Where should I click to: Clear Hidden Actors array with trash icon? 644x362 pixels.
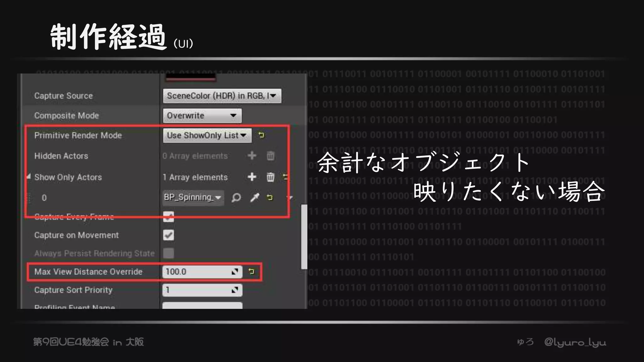pyautogui.click(x=270, y=156)
